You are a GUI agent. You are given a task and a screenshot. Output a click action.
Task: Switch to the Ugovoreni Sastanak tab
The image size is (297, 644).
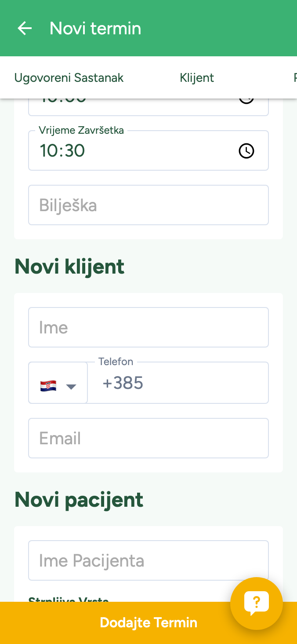click(x=69, y=78)
